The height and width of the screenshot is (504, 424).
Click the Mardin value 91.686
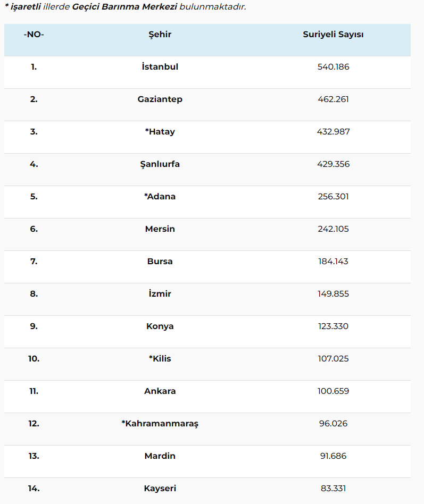tap(333, 456)
